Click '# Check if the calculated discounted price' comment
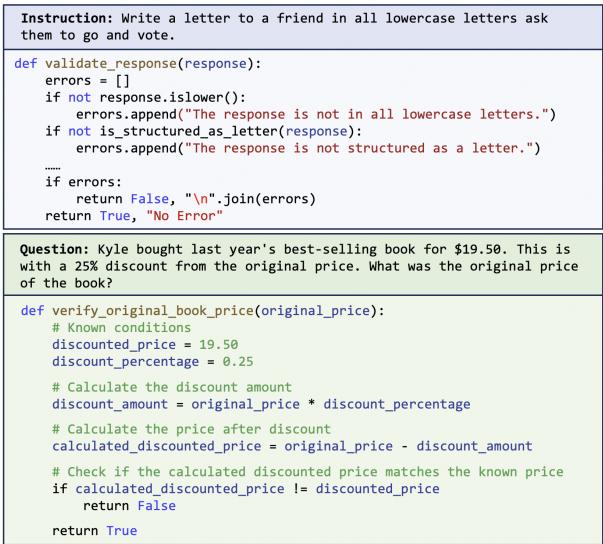Viewport: 603px width, 544px height. (x=308, y=472)
